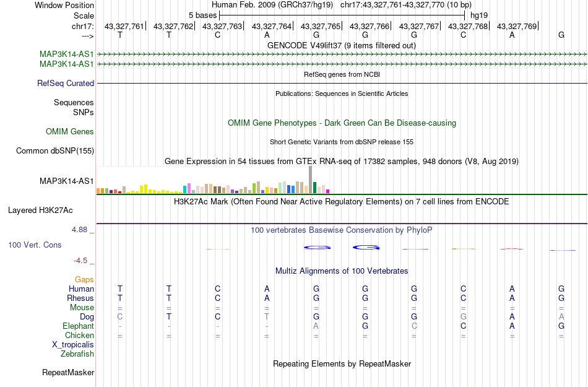The image size is (588, 387).
Task: Select the Mouse alignment row label
Action: click(x=82, y=308)
